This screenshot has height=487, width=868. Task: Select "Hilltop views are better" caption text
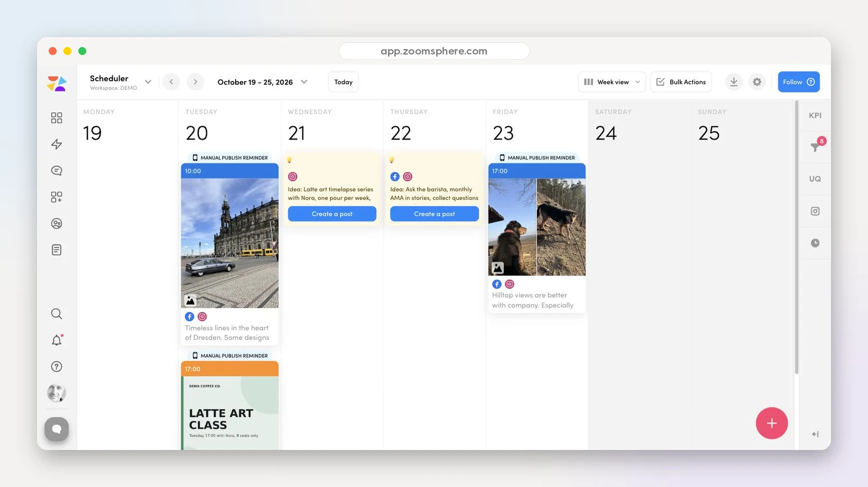tap(529, 295)
